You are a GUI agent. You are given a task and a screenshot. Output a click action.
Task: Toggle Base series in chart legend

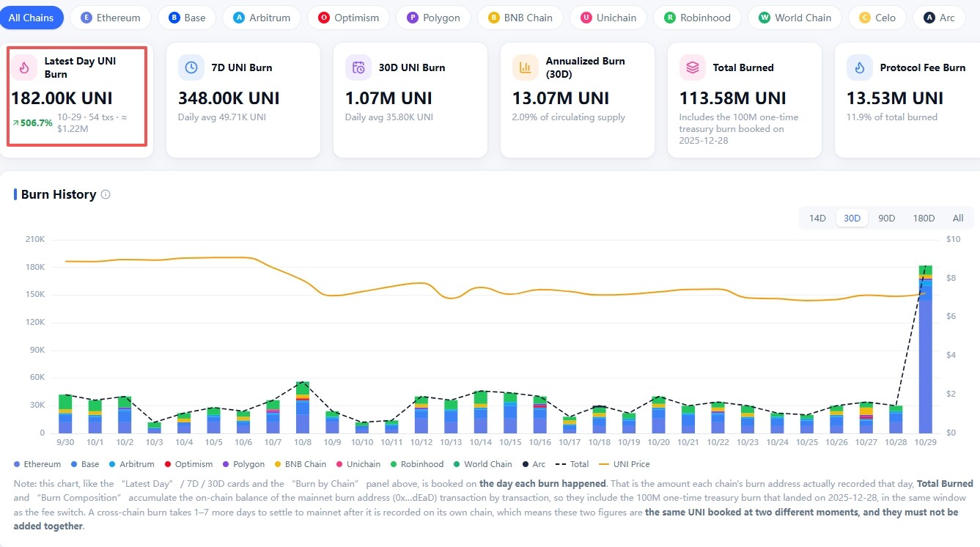tap(85, 464)
